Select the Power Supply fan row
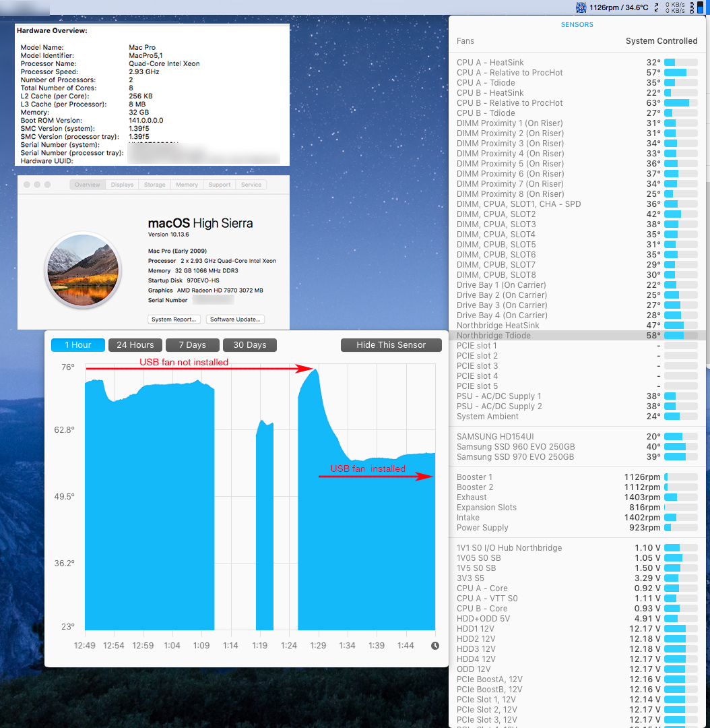 coord(577,528)
